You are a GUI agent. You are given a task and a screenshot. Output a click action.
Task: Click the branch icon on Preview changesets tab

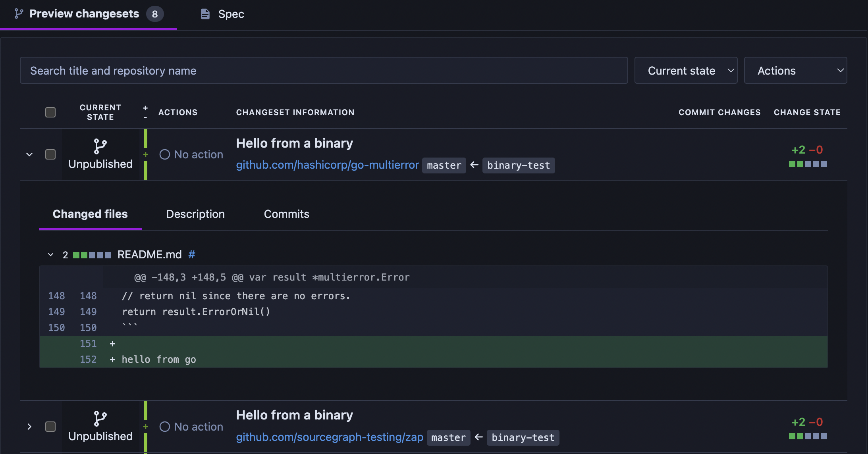point(19,14)
